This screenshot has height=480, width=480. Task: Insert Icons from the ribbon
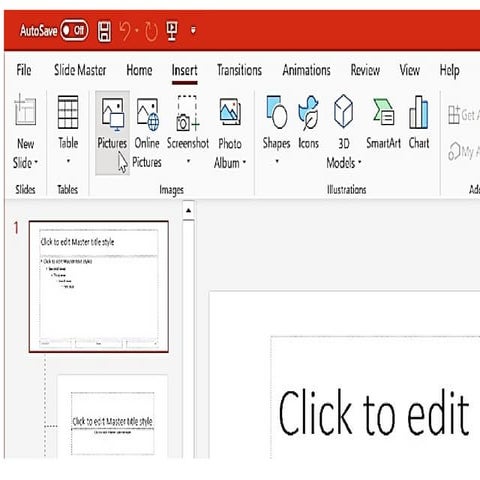coord(308,123)
